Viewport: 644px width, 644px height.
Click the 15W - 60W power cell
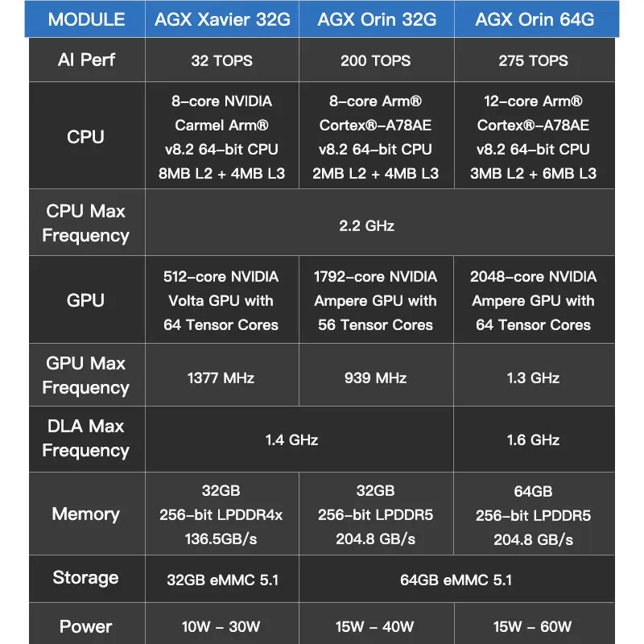coord(534,626)
